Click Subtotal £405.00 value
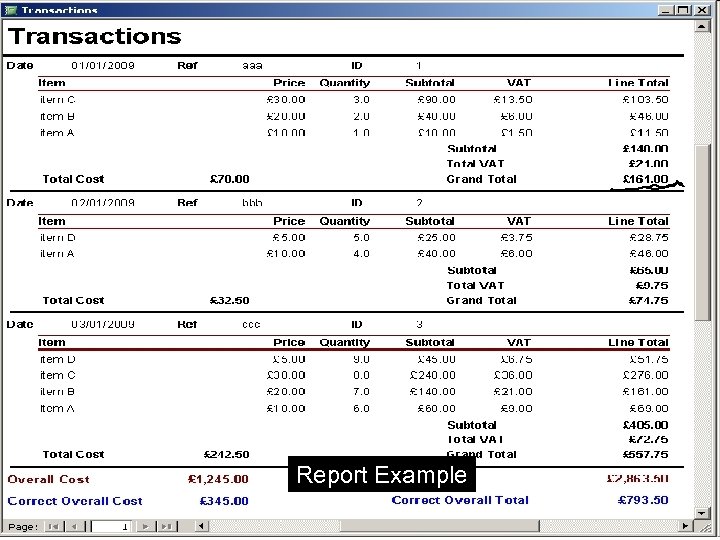The height and width of the screenshot is (540, 720). [x=646, y=425]
